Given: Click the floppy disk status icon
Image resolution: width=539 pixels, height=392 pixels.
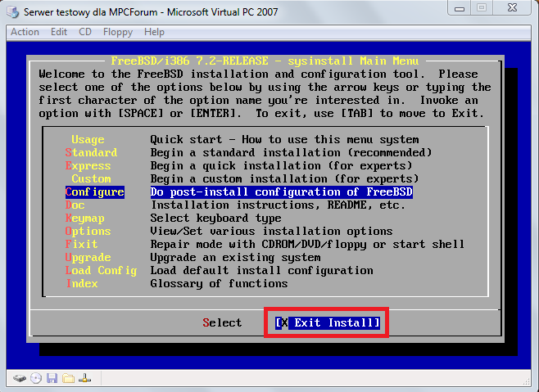Looking at the screenshot, I should click(52, 378).
